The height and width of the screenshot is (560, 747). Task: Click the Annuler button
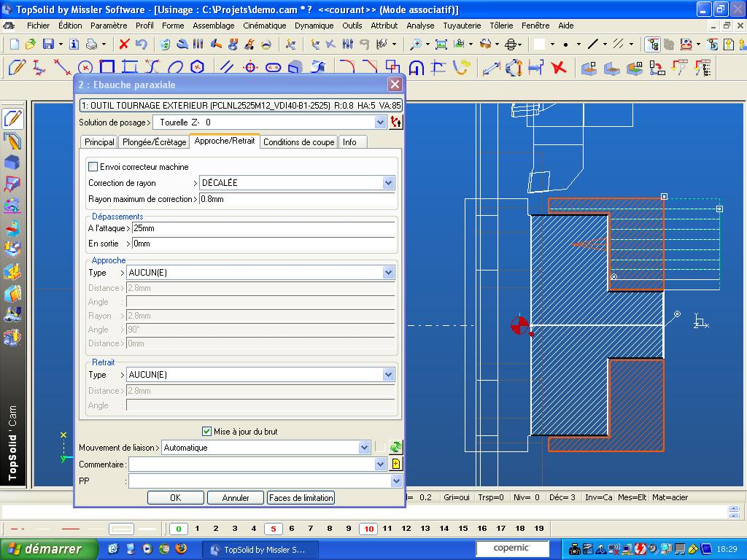236,497
